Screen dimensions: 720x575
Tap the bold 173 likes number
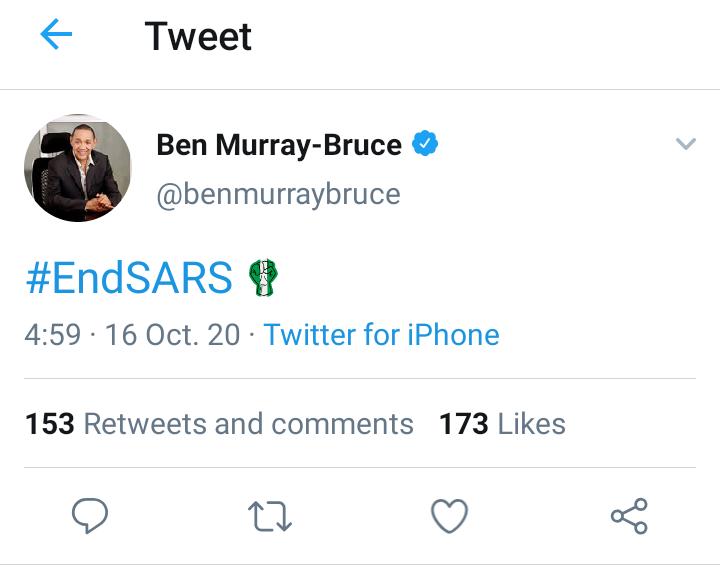pyautogui.click(x=464, y=423)
